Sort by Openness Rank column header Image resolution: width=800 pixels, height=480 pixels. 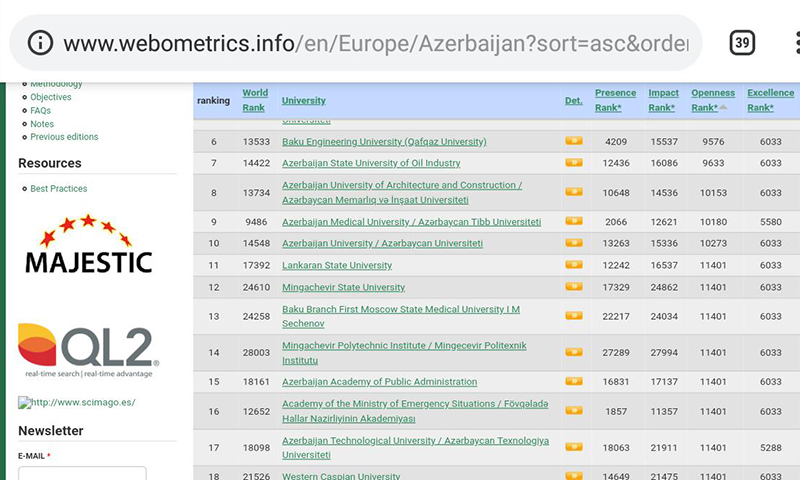(713, 100)
